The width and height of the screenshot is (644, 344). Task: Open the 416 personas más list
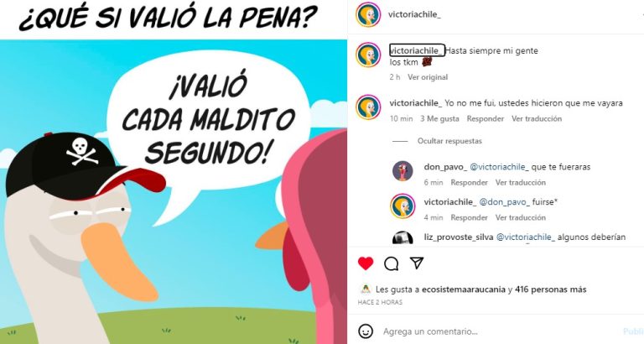550,289
